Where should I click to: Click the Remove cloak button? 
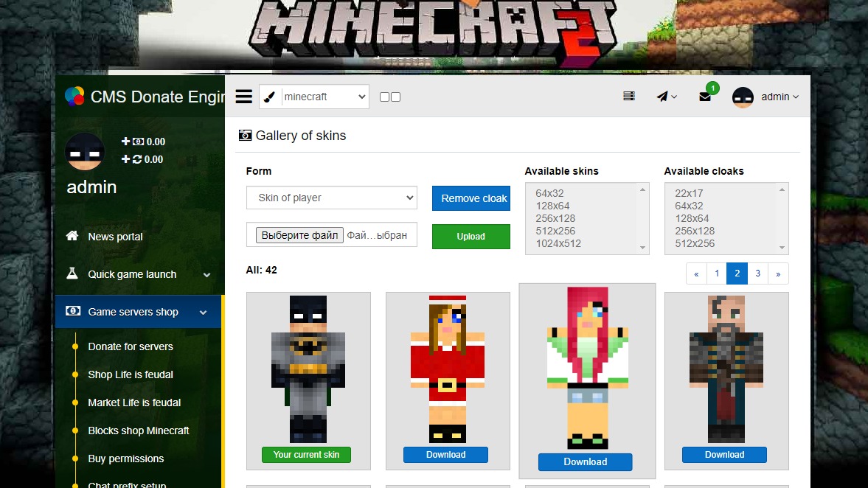click(471, 198)
